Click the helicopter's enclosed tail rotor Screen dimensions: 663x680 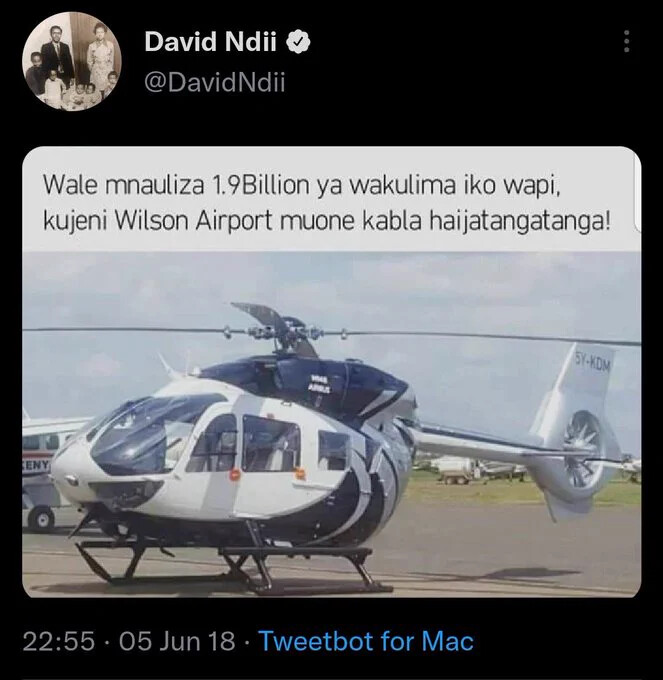[583, 453]
